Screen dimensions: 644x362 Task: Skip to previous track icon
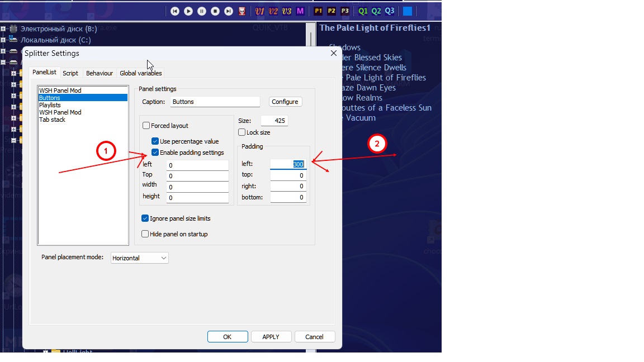175,11
